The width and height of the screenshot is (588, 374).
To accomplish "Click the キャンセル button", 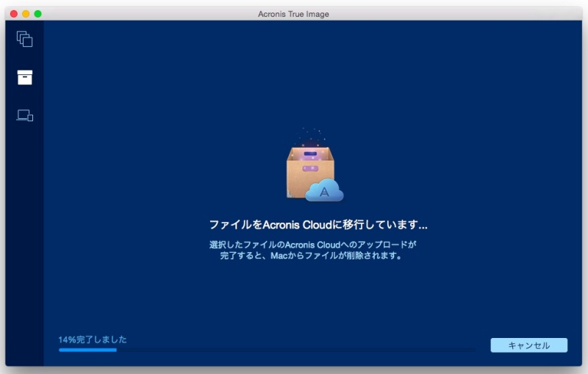I will pos(528,345).
